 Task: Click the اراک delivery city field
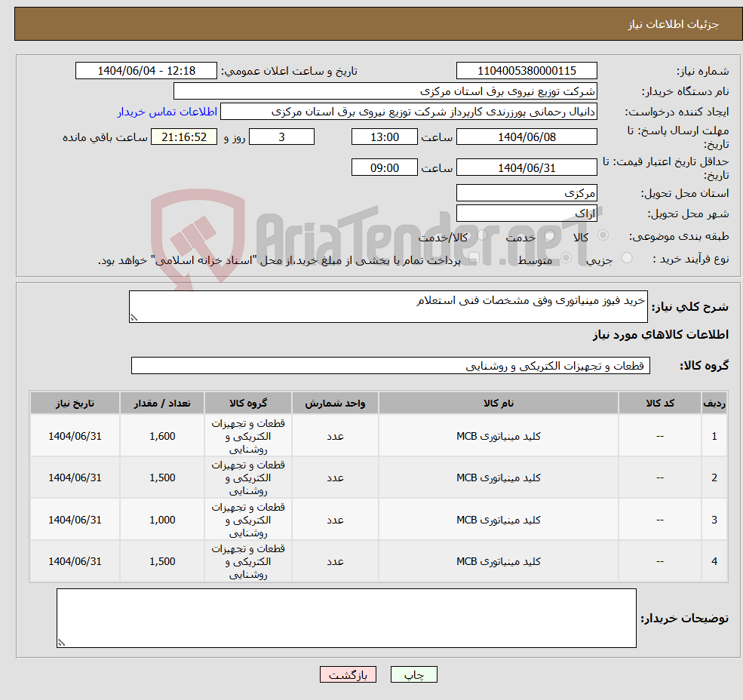point(527,212)
